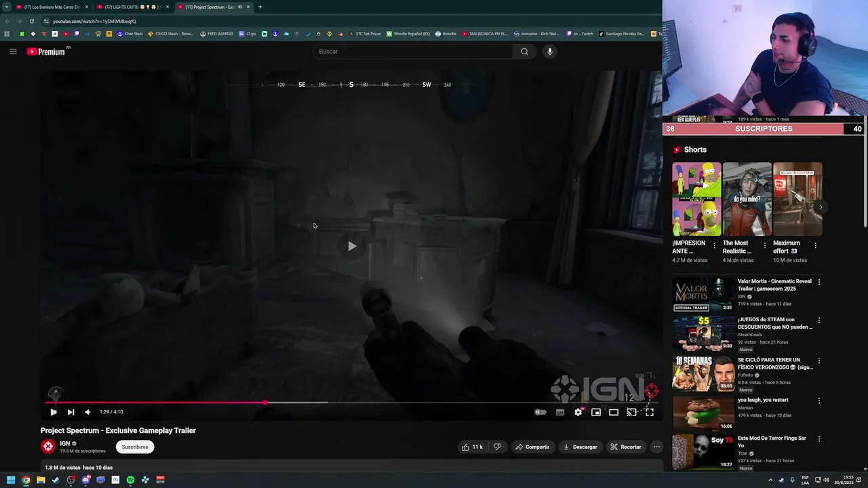Viewport: 868px width, 488px height.
Task: Open Maximum effort short
Action: tap(797, 199)
